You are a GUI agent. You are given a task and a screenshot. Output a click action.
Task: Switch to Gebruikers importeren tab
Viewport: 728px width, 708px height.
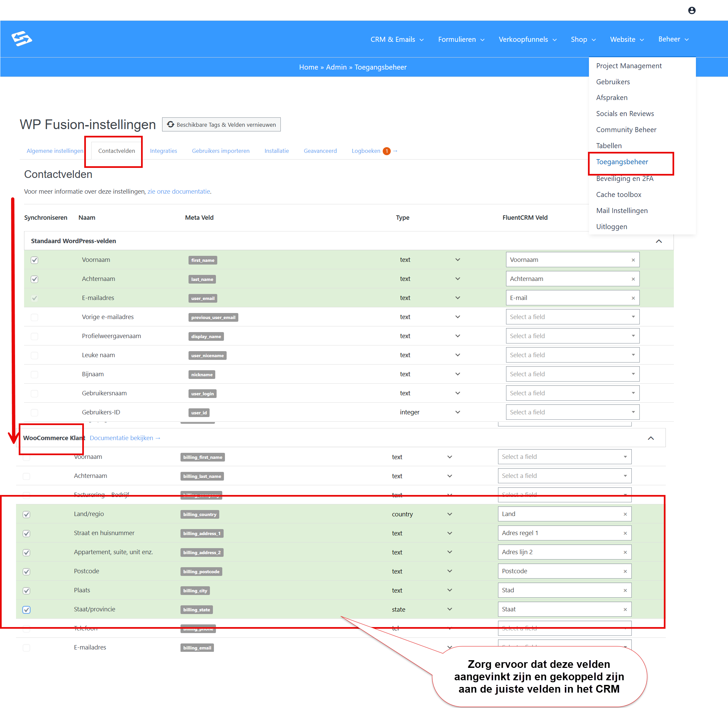click(221, 151)
